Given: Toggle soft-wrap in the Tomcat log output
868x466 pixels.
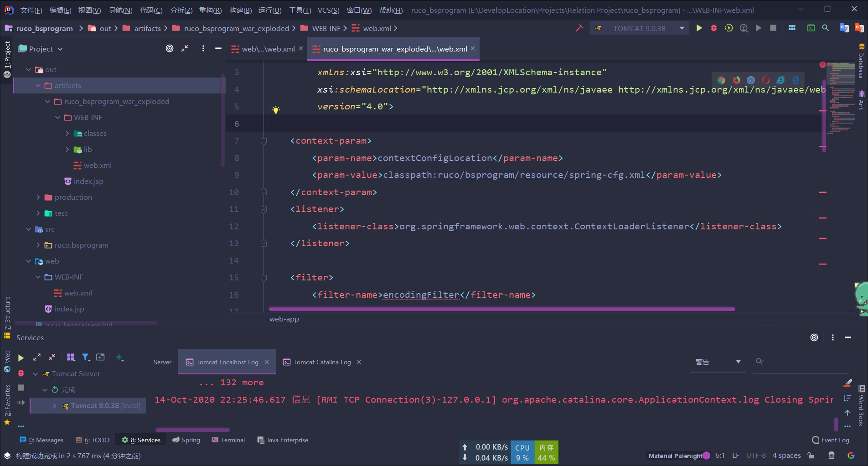Looking at the screenshot, I should 847,398.
